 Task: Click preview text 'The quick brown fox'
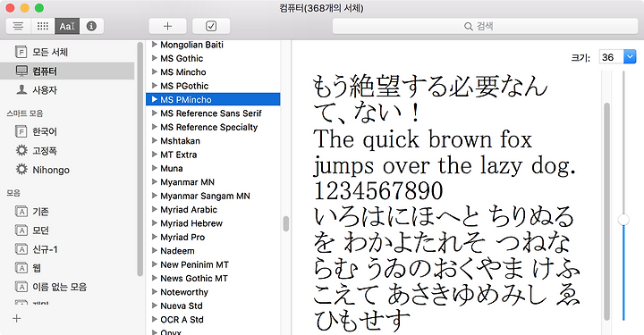pyautogui.click(x=422, y=139)
